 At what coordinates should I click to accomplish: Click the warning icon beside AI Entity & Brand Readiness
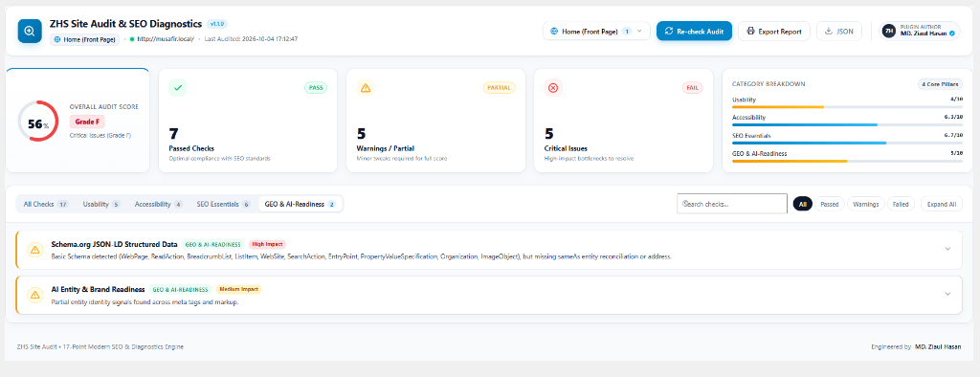click(35, 295)
